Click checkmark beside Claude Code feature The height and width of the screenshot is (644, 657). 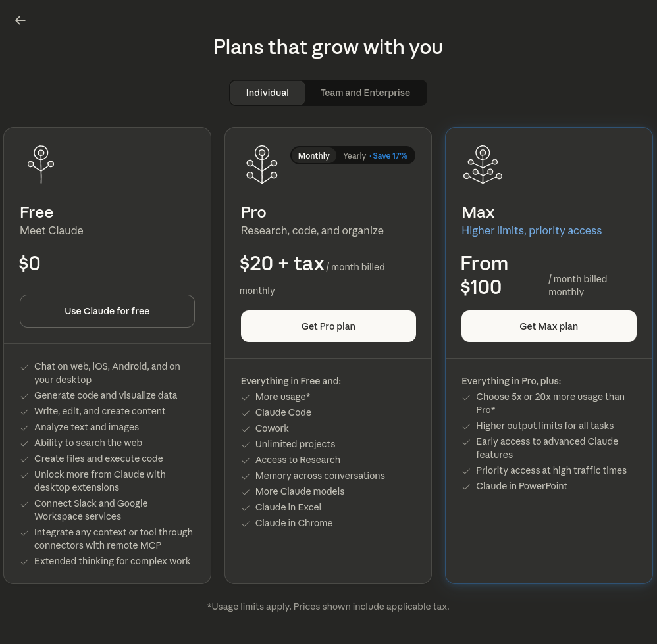246,413
